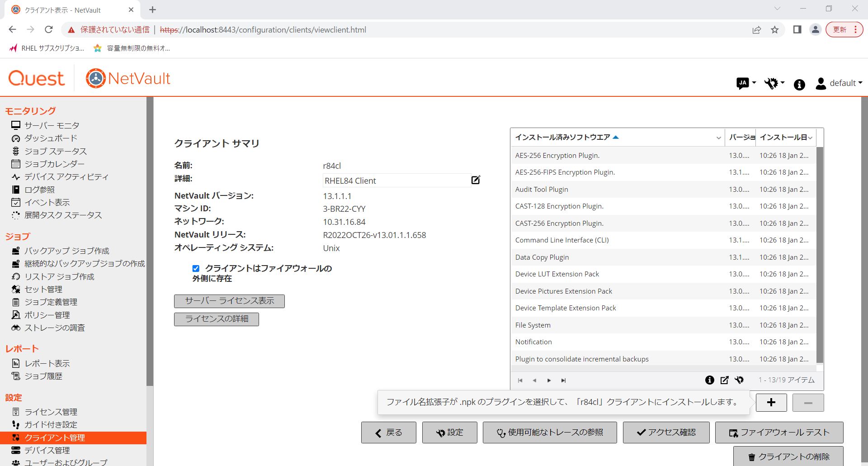Open 展開タスク ステータス in sidebar
The width and height of the screenshot is (868, 466).
(63, 215)
